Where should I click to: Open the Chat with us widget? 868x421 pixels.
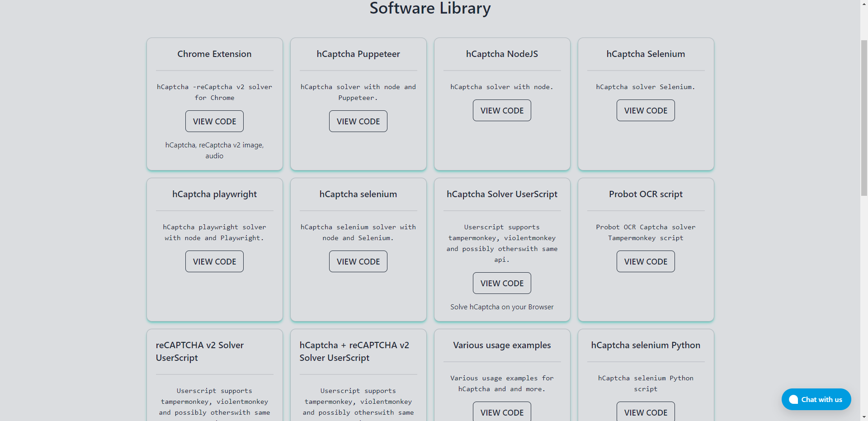coord(816,399)
